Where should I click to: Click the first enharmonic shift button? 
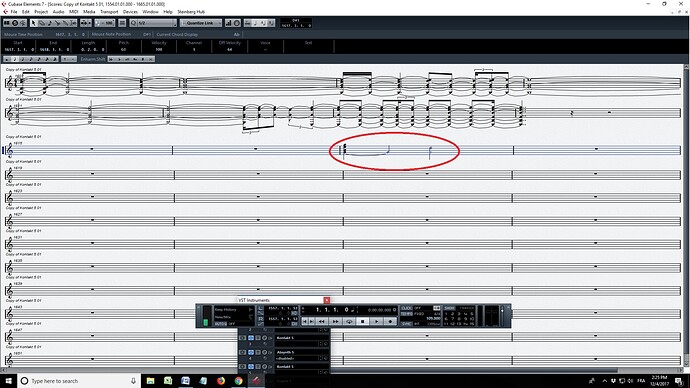[x=111, y=59]
